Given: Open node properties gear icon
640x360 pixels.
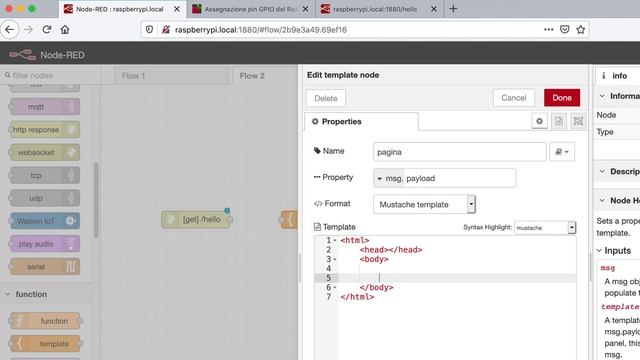Looking at the screenshot, I should click(x=539, y=121).
